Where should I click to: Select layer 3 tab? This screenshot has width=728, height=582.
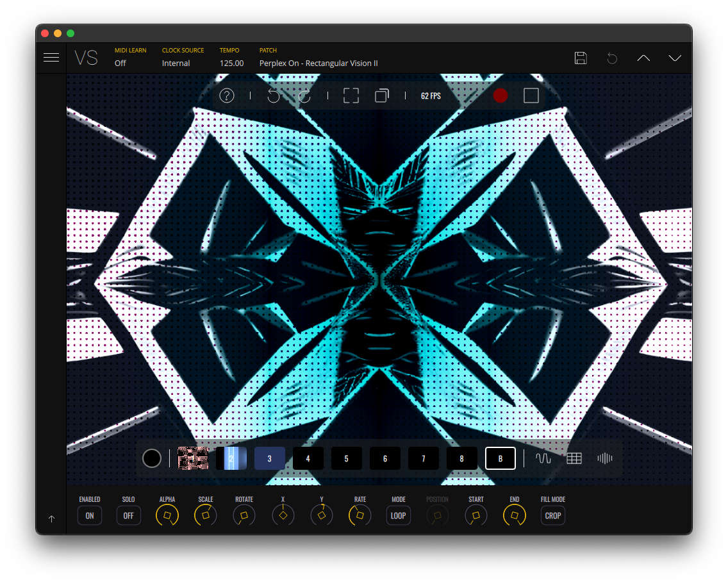coord(270,458)
